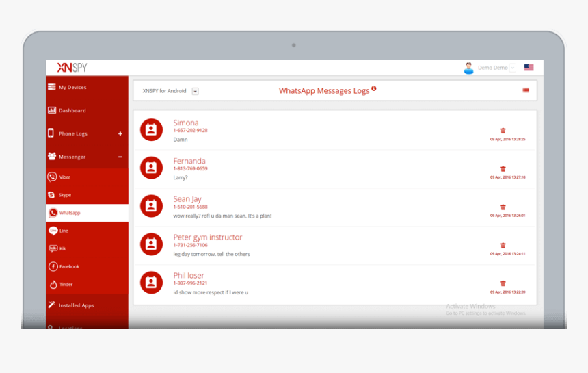Expand Phone Logs with plus icon

pyautogui.click(x=120, y=133)
